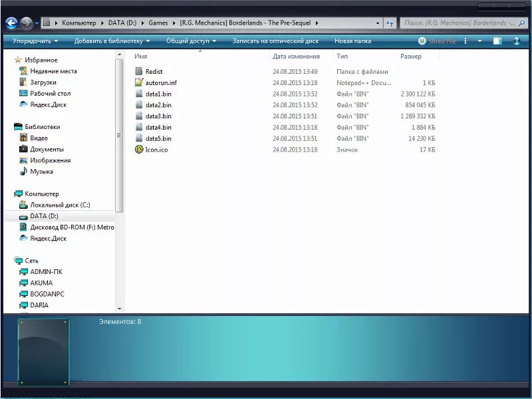The width and height of the screenshot is (532, 399).
Task: Go back with the blue Back arrow
Action: (11, 23)
